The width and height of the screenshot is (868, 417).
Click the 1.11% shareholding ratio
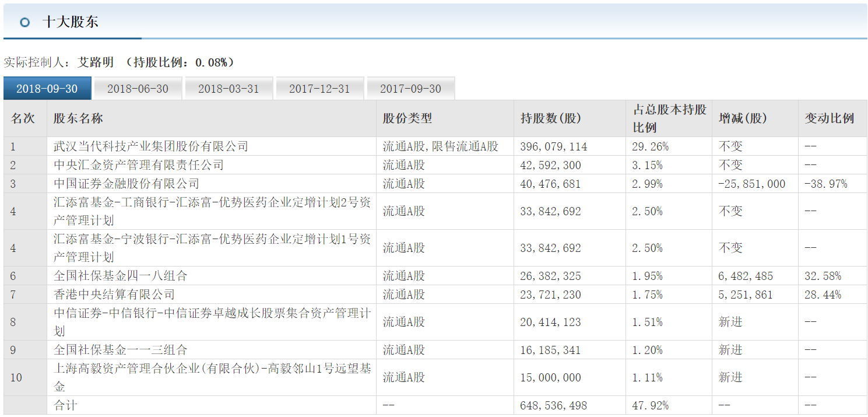(648, 377)
